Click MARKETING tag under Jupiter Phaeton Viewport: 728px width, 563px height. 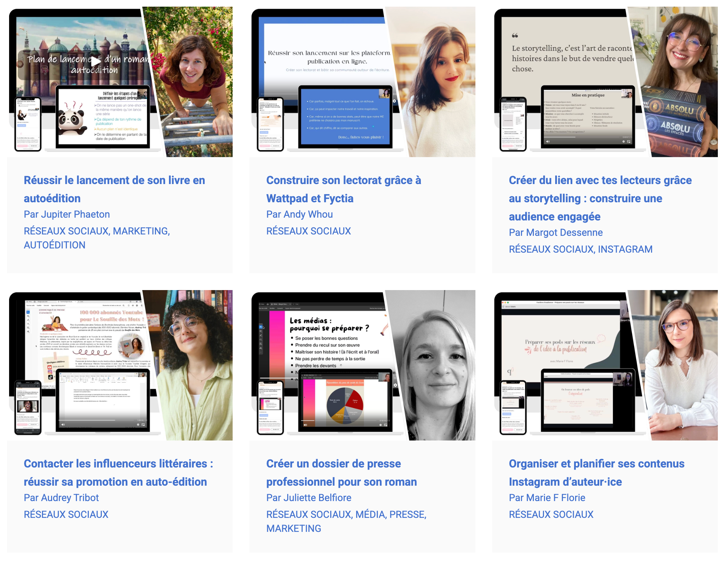click(x=141, y=231)
